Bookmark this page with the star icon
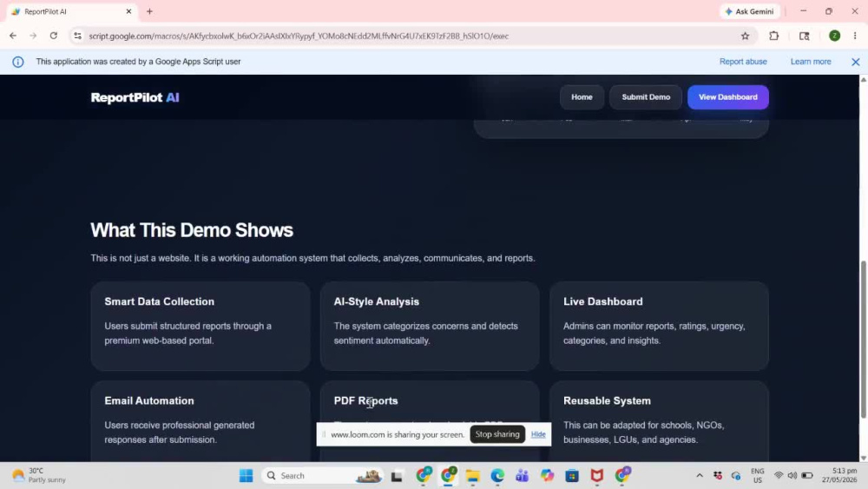This screenshot has height=489, width=868. (745, 36)
